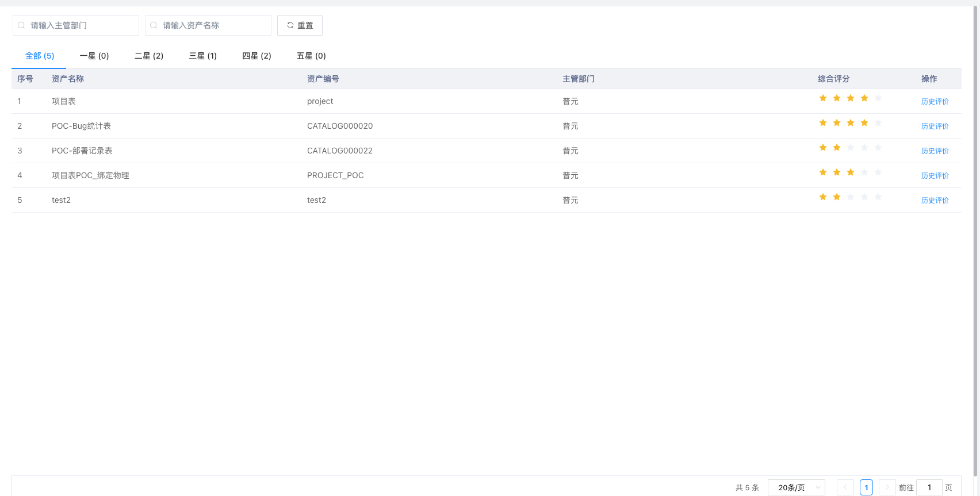Click the previous page arrow in pagination
This screenshot has height=496, width=980.
tap(845, 487)
